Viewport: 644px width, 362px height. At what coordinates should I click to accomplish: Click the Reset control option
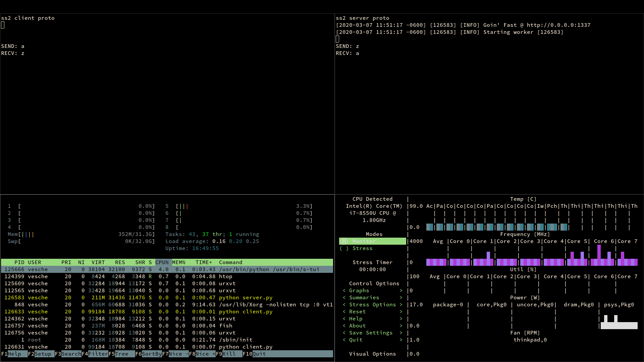[357, 312]
